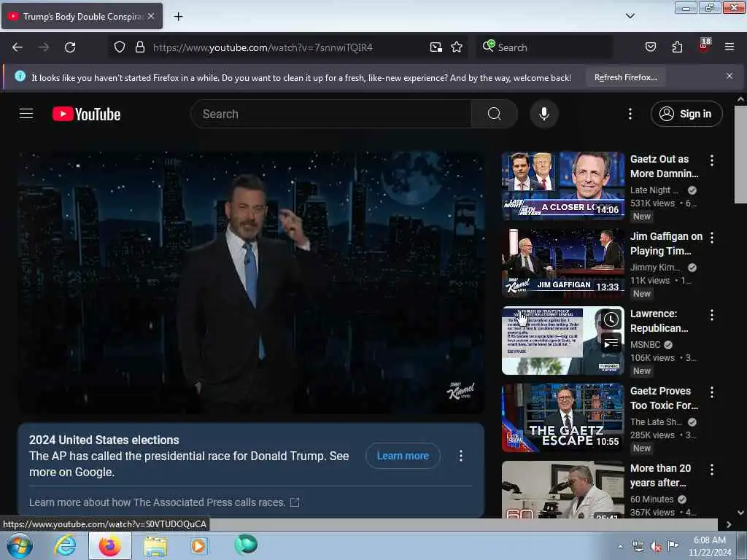Open 'Lawrence: Republican...' video title
The image size is (747, 560).
pyautogui.click(x=659, y=321)
